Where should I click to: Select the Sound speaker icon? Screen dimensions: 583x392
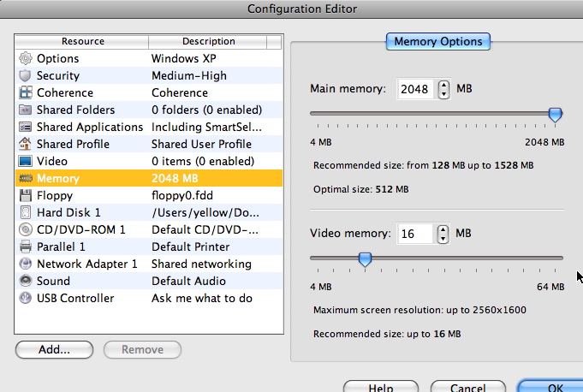coord(26,281)
